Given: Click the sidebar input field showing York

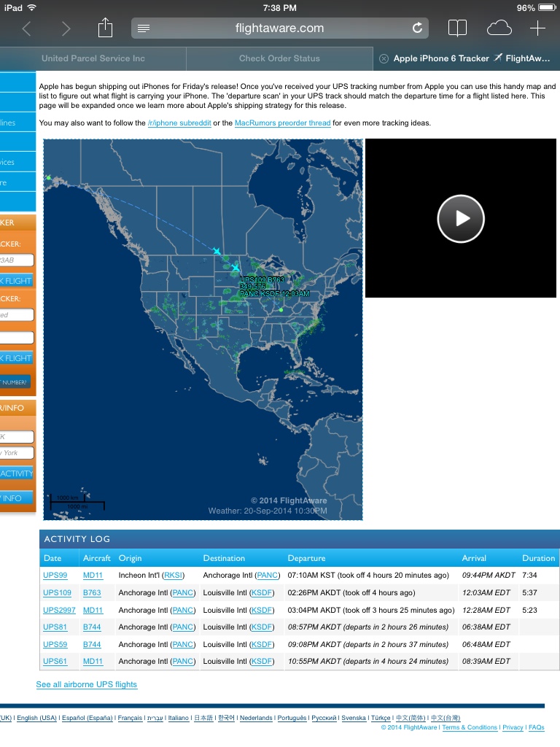Looking at the screenshot, I should coord(17,452).
